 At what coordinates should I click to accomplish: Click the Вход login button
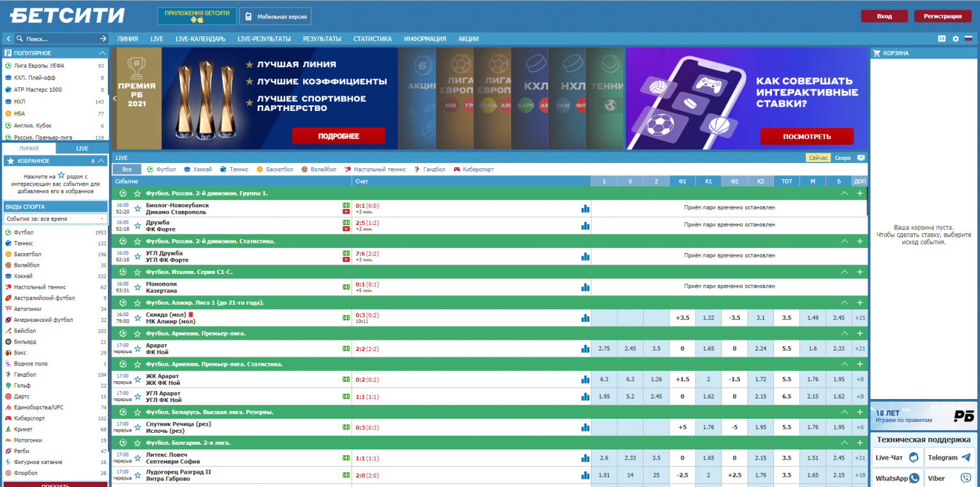[884, 17]
